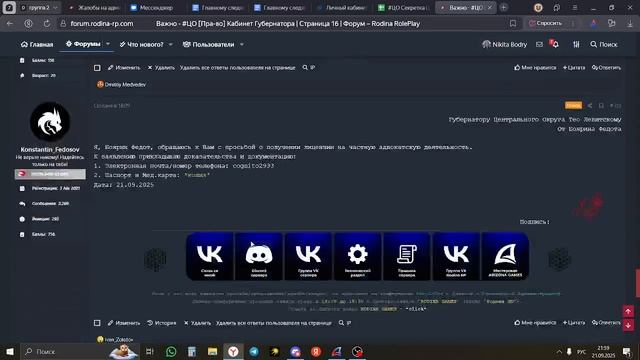Open the third VK tile beside the sail logo
The height and width of the screenshot is (360, 640).
[x=456, y=256]
